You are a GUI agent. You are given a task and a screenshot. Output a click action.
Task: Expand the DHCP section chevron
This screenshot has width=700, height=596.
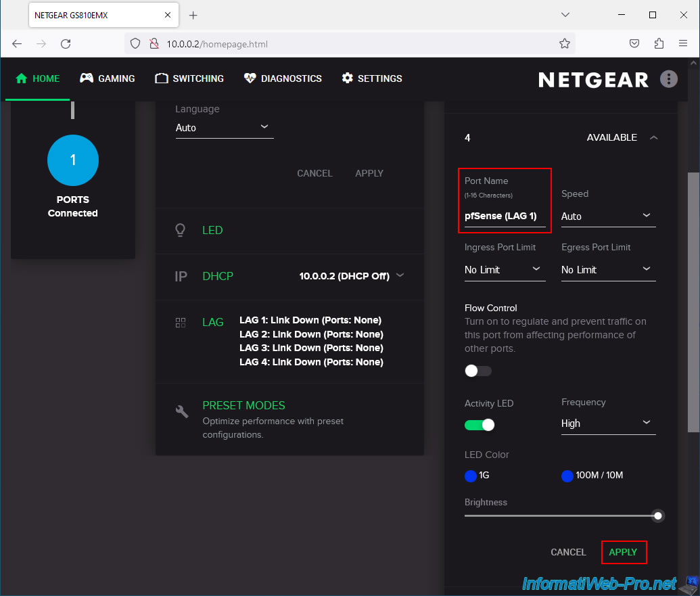[400, 275]
